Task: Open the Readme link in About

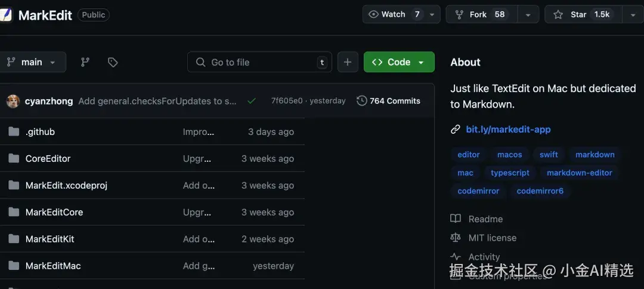Action: 485,219
